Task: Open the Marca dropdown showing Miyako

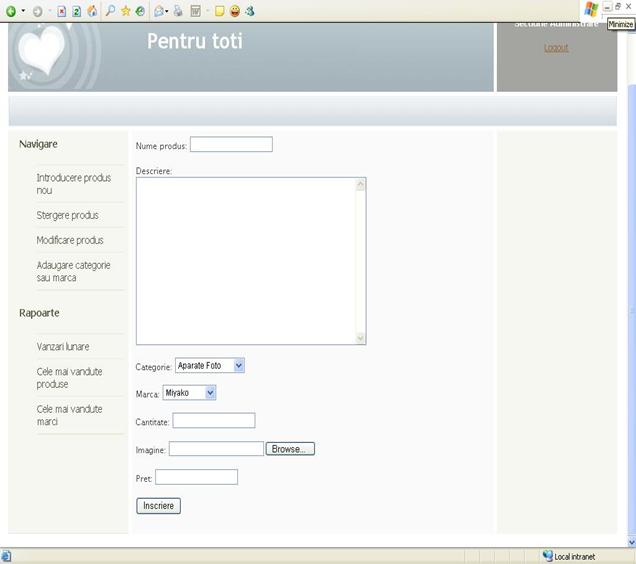Action: [210, 393]
